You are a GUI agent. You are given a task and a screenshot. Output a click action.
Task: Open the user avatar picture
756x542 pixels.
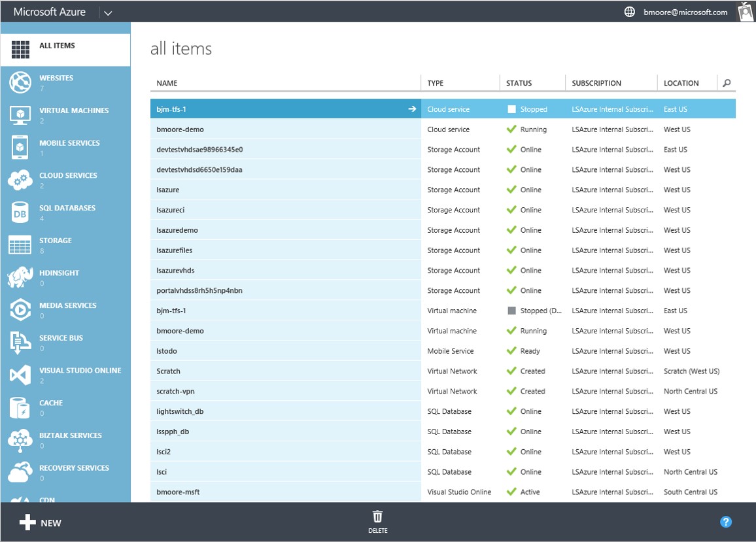pyautogui.click(x=746, y=11)
